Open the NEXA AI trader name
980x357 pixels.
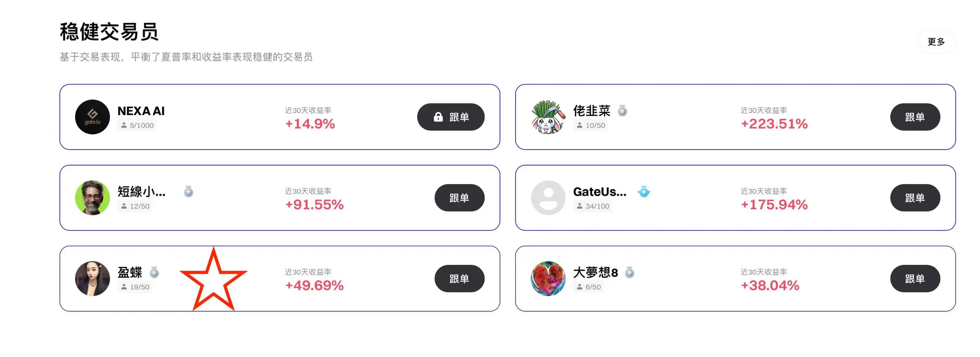pos(141,111)
